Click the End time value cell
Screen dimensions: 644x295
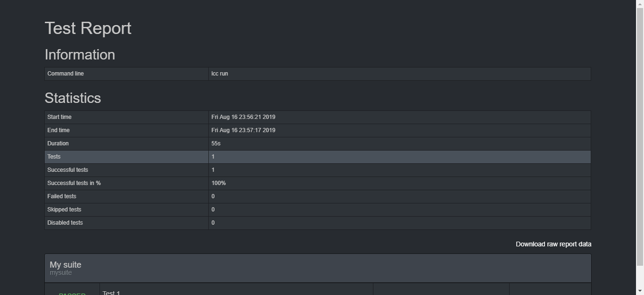coord(399,130)
